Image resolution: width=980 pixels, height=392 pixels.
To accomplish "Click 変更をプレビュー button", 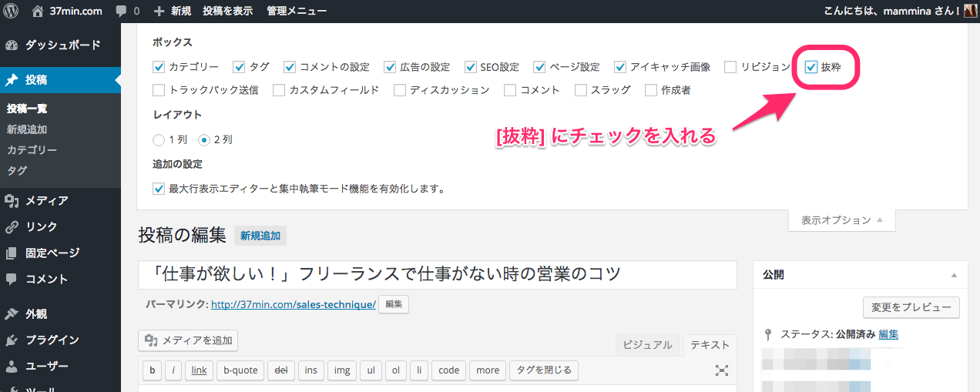I will (x=911, y=307).
